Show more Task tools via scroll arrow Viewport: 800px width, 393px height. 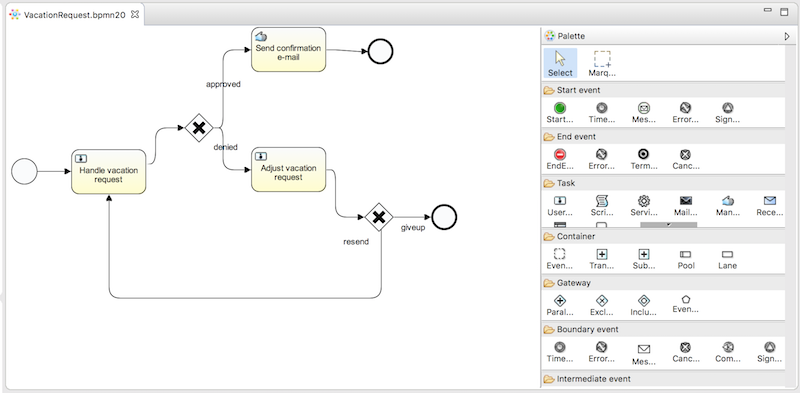pyautogui.click(x=668, y=225)
